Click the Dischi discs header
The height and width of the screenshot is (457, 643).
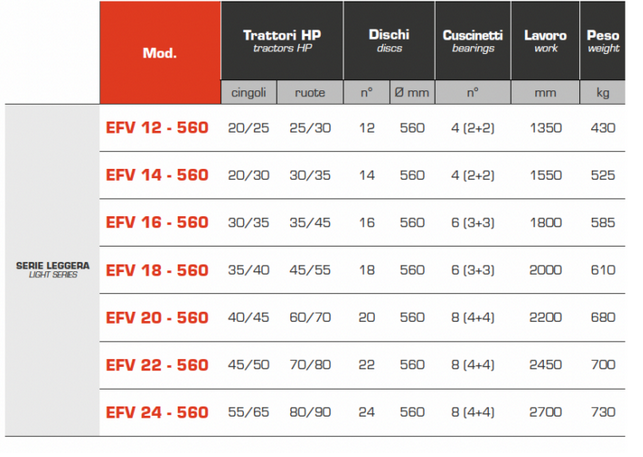(x=389, y=40)
